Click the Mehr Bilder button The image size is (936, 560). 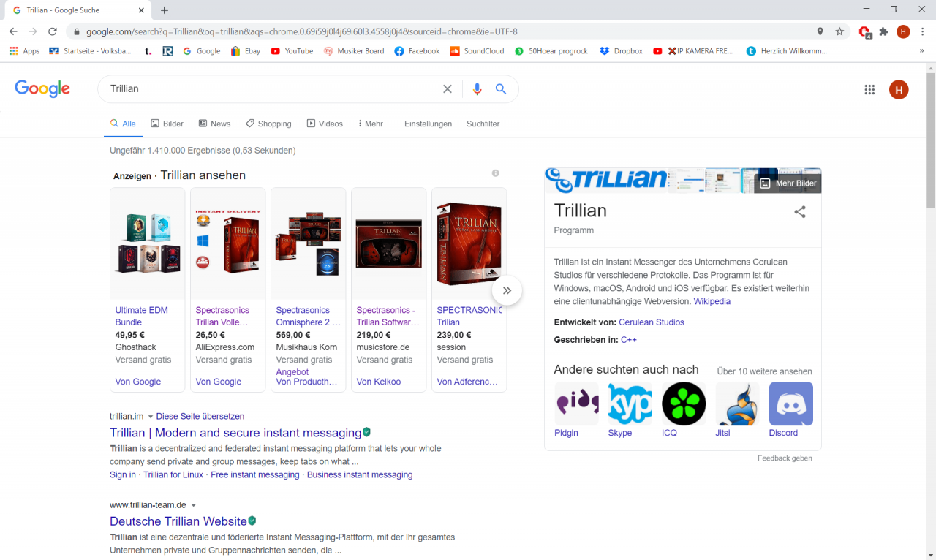click(788, 183)
